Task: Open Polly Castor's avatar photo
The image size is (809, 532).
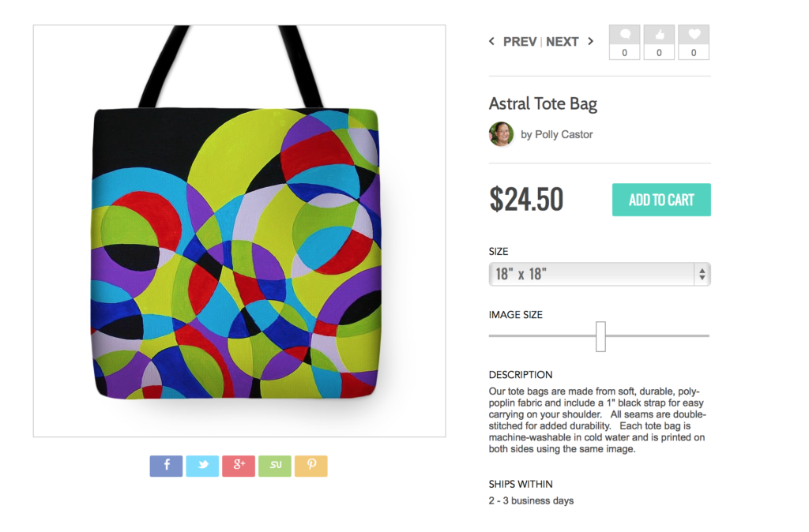Action: click(501, 134)
